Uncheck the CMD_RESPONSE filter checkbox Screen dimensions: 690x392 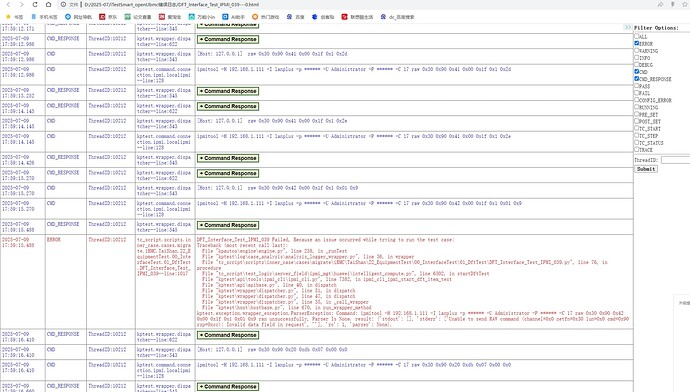637,78
